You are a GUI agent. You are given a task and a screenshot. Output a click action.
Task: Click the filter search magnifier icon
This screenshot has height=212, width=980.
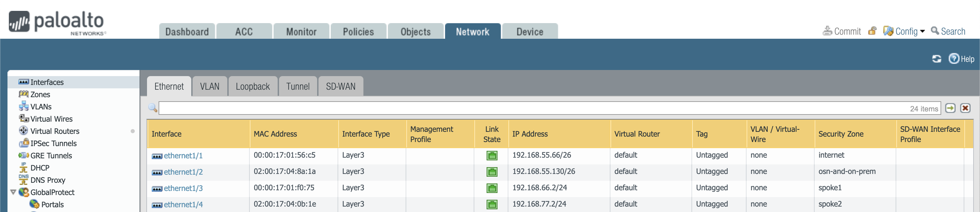152,108
